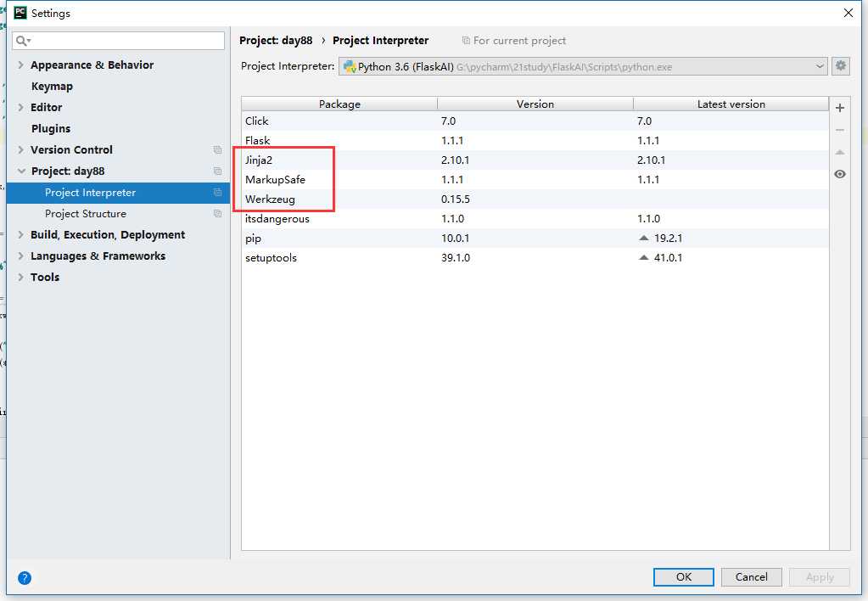Sort by Version column header
The width and height of the screenshot is (868, 601).
coord(535,104)
